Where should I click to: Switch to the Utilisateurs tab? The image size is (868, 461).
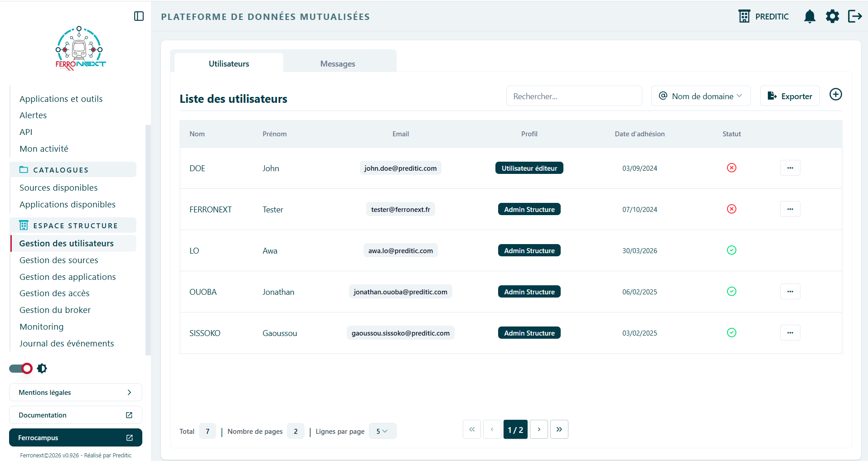[x=229, y=64]
